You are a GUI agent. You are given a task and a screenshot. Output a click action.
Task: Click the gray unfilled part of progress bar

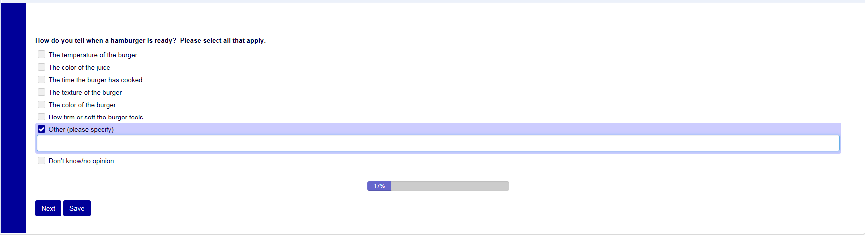449,186
